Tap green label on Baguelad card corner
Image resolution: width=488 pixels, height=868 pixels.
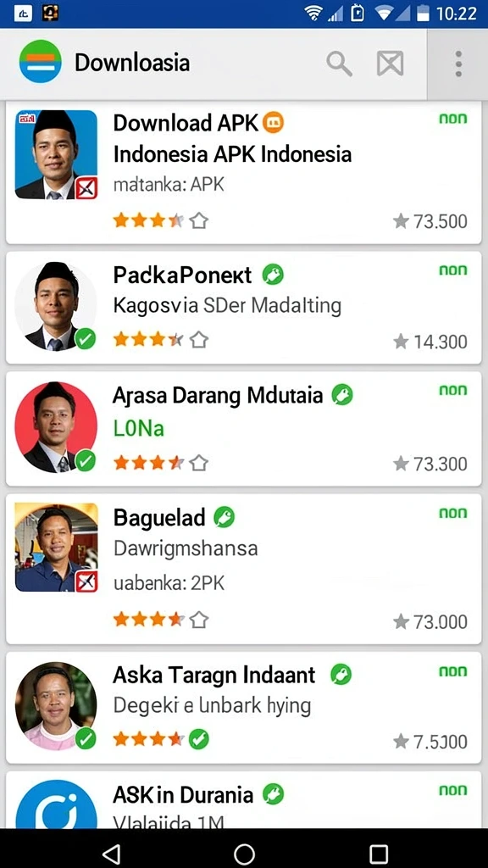(453, 513)
